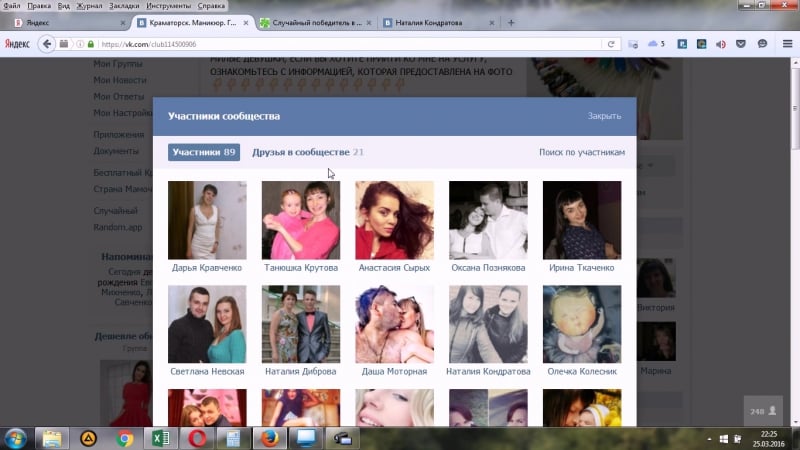The width and height of the screenshot is (800, 450).
Task: Click the Windows Start button
Action: [16, 437]
